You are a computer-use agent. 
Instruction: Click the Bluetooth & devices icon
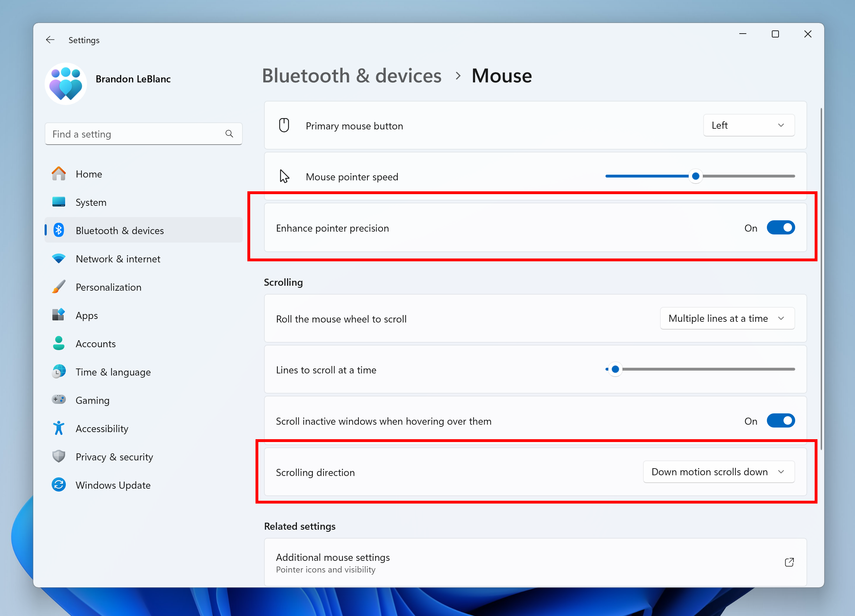(58, 231)
